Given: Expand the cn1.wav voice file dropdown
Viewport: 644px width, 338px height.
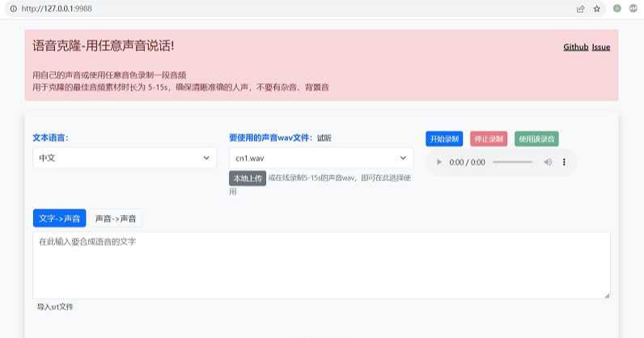Looking at the screenshot, I should coord(321,158).
